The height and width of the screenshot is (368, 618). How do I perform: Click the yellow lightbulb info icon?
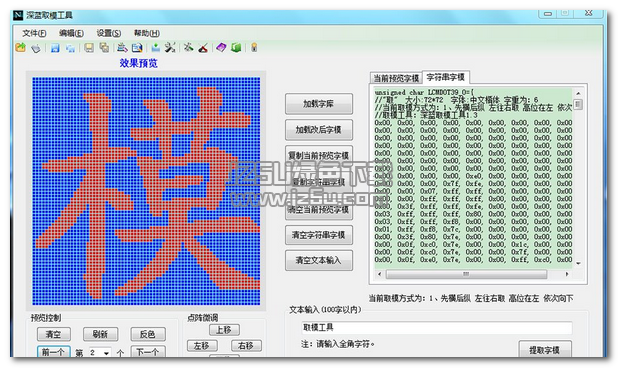pyautogui.click(x=254, y=48)
